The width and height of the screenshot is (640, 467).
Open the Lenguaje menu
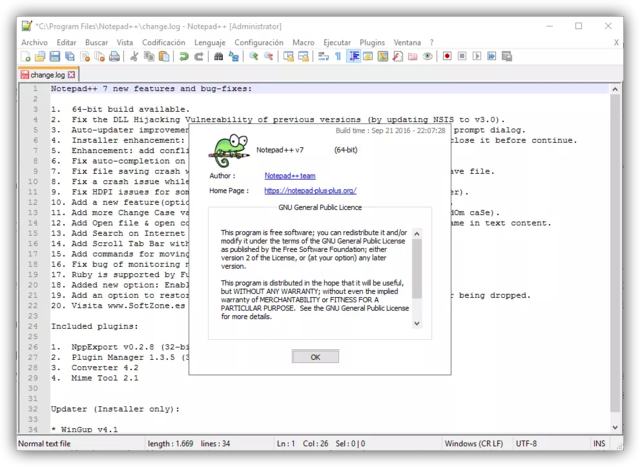click(x=210, y=42)
